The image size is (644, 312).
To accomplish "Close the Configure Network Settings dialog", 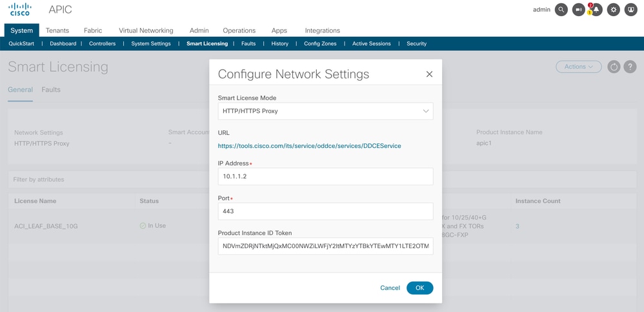I will 429,74.
